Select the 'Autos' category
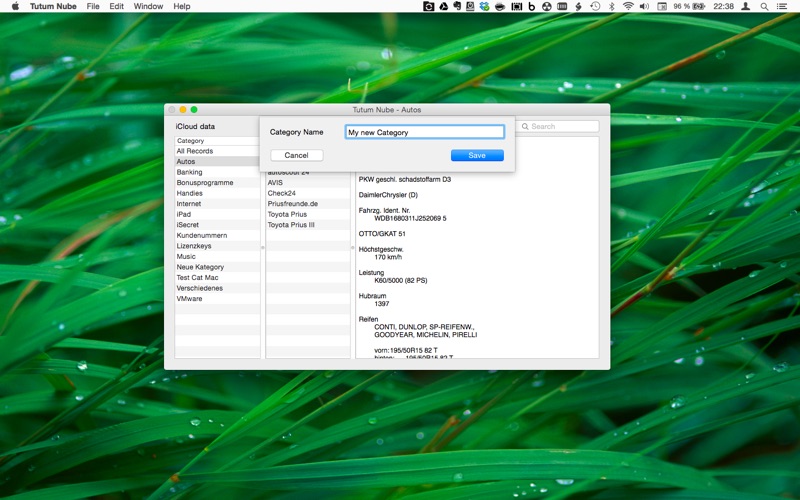The image size is (800, 500). [x=217, y=161]
